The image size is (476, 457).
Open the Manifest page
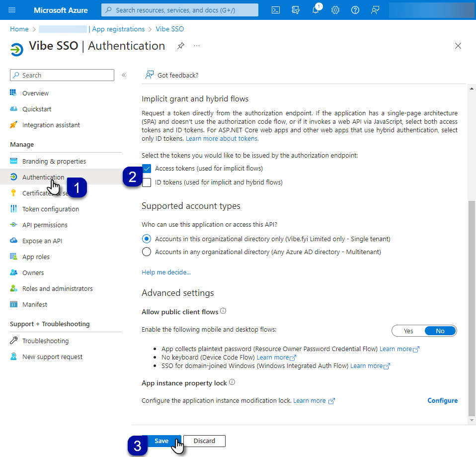[x=35, y=304]
